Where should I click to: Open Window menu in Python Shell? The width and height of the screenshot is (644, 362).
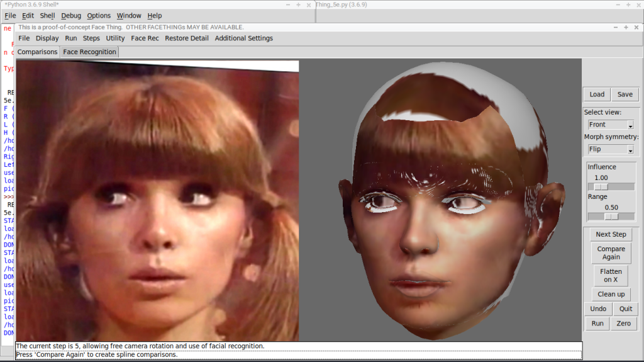point(129,16)
